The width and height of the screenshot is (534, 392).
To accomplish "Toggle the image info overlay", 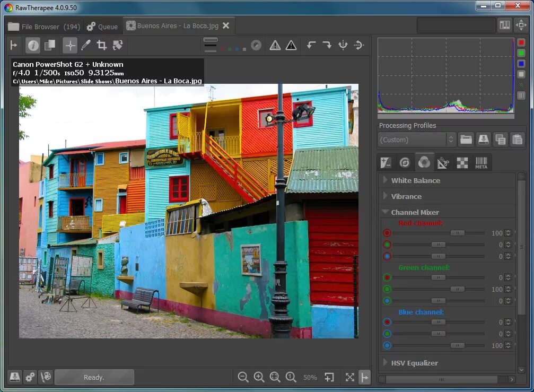I will coord(33,46).
